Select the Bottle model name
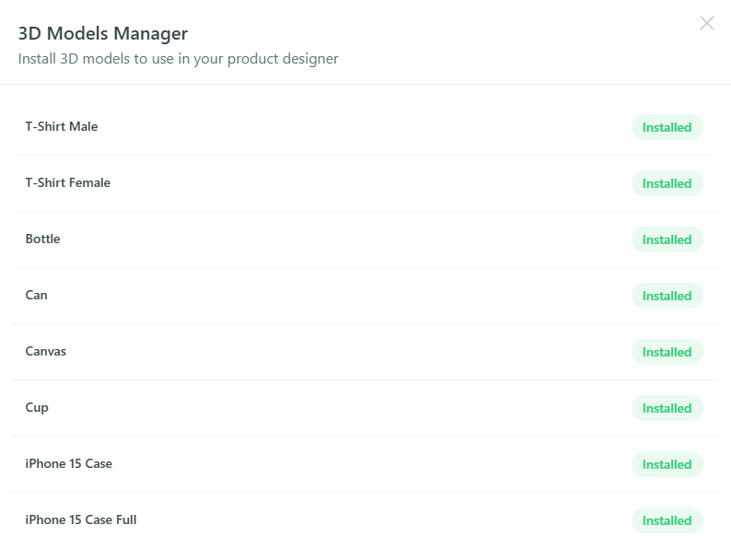The height and width of the screenshot is (560, 731). tap(43, 239)
